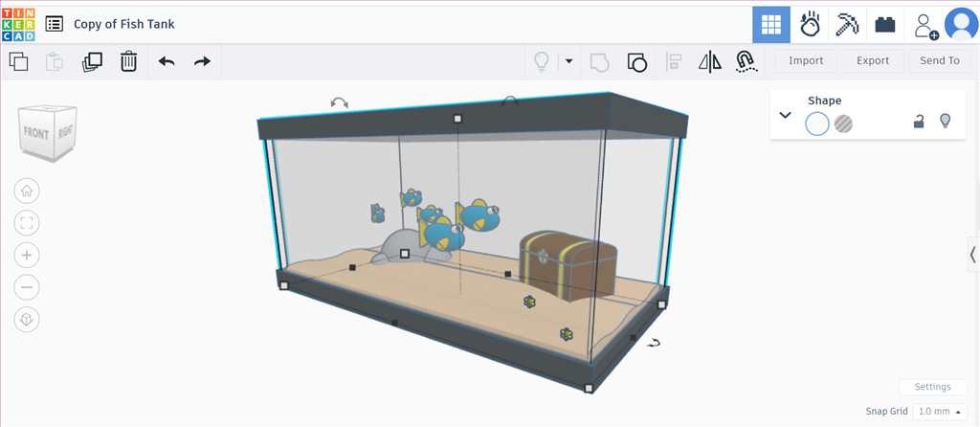Screen dimensions: 980x427
Task: Open the Bricks view
Action: click(x=884, y=25)
